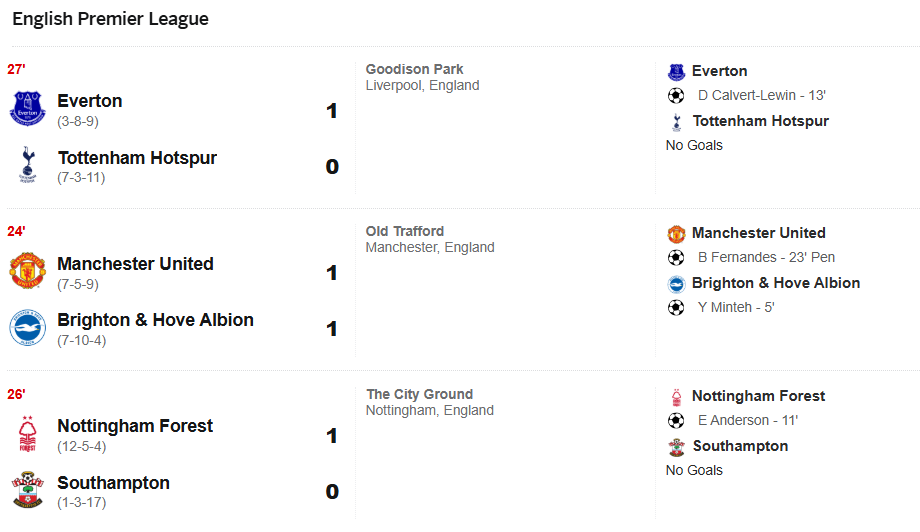Click soccer ball icon beside E Anderson goal
Image resolution: width=920 pixels, height=532 pixels.
click(677, 421)
